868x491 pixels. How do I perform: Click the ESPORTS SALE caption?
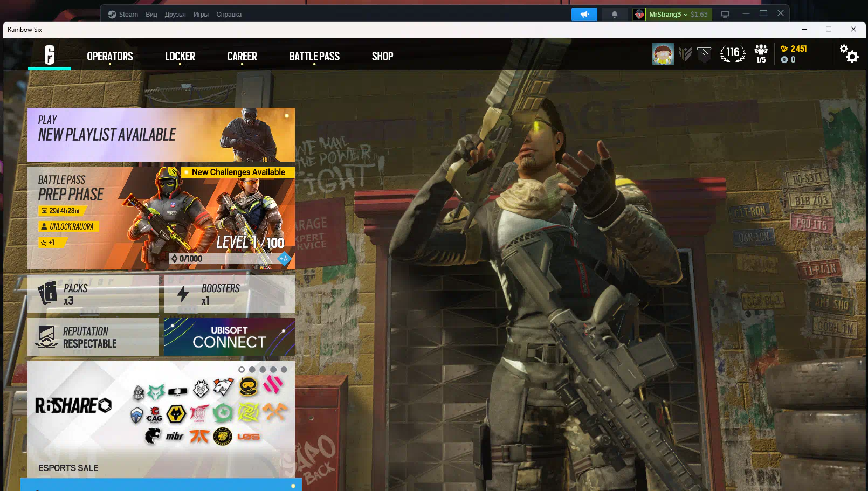tap(68, 468)
